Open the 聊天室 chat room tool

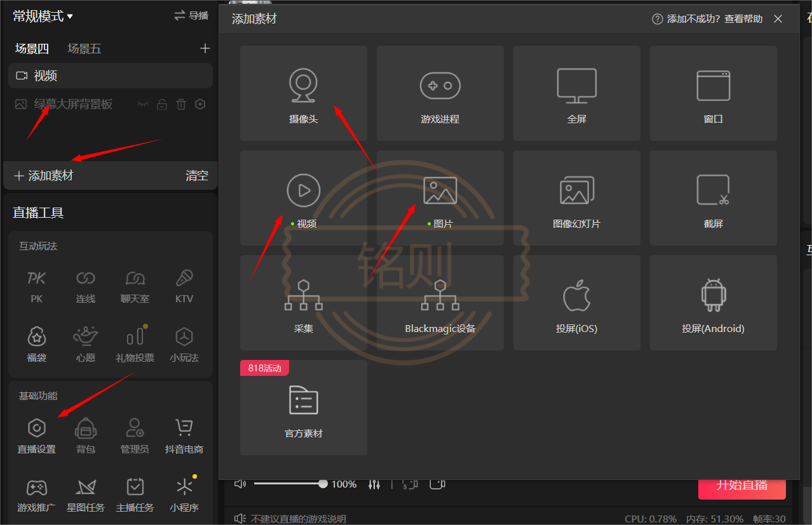(x=135, y=286)
